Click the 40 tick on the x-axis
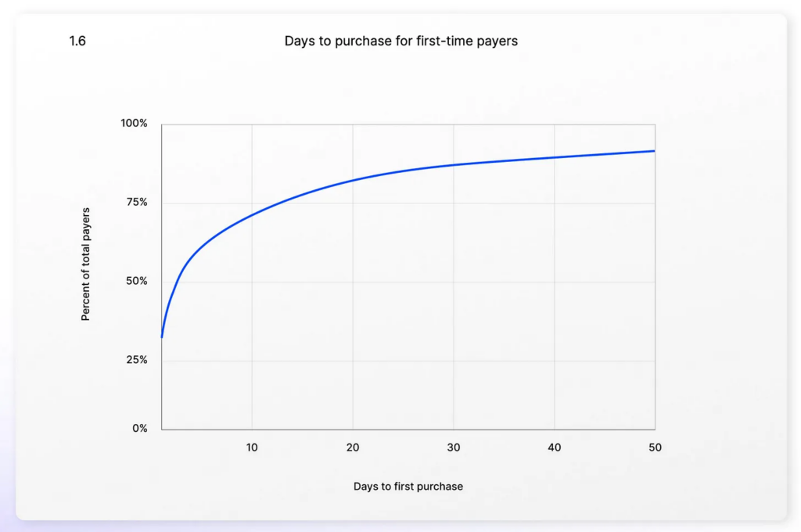Screen dimensions: 801x532 [555, 448]
